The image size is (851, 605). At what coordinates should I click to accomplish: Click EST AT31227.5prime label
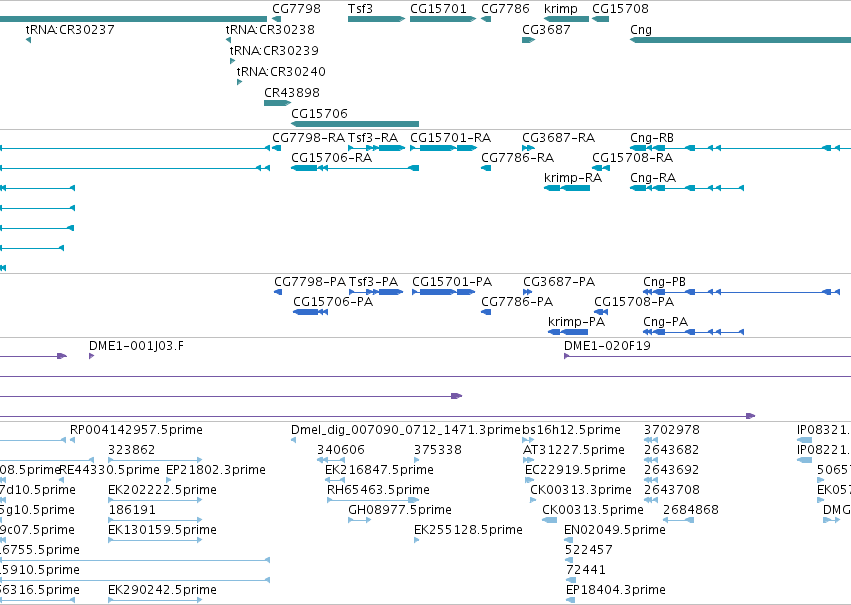click(574, 450)
